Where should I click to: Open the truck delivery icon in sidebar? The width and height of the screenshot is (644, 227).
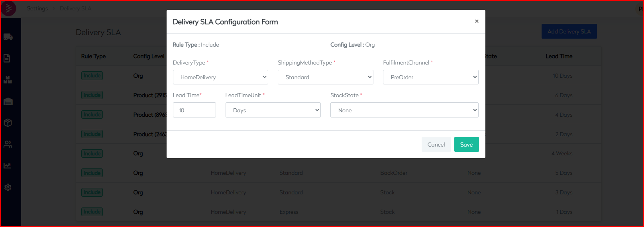[8, 37]
